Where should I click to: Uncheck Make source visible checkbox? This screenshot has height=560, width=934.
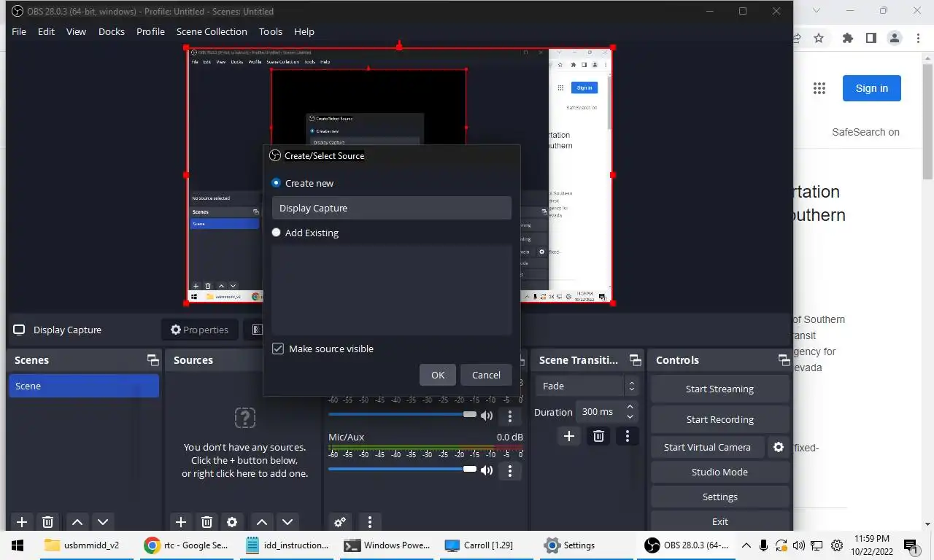click(x=278, y=349)
